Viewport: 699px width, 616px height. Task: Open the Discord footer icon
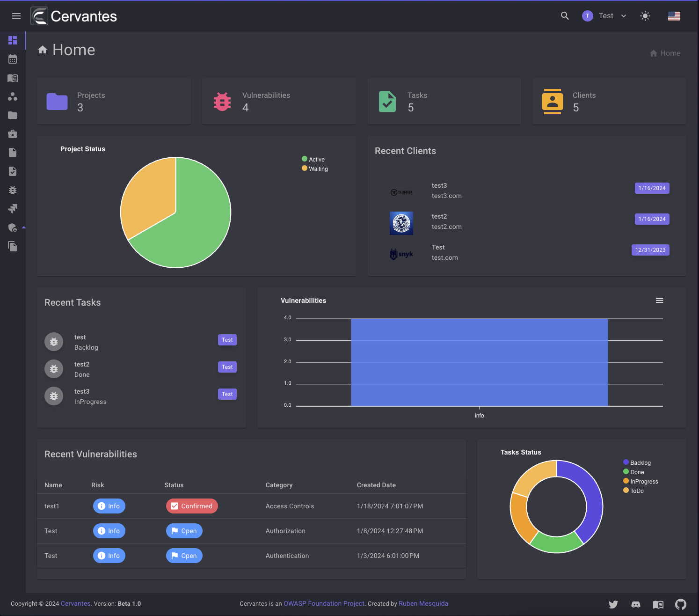[636, 604]
